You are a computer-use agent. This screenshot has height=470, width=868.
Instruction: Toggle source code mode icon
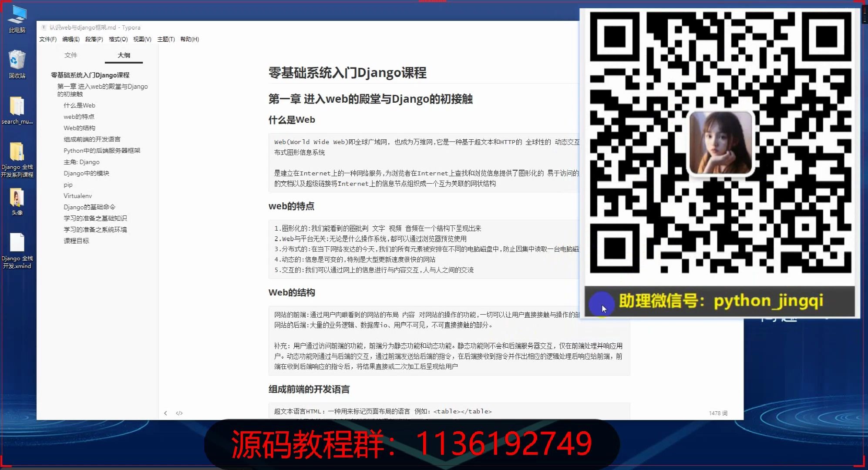pos(179,413)
